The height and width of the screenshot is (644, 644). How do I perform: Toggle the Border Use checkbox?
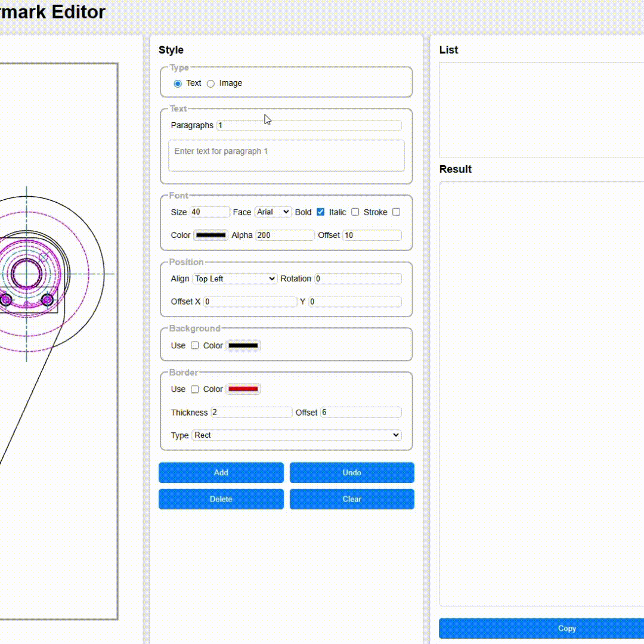pos(195,389)
